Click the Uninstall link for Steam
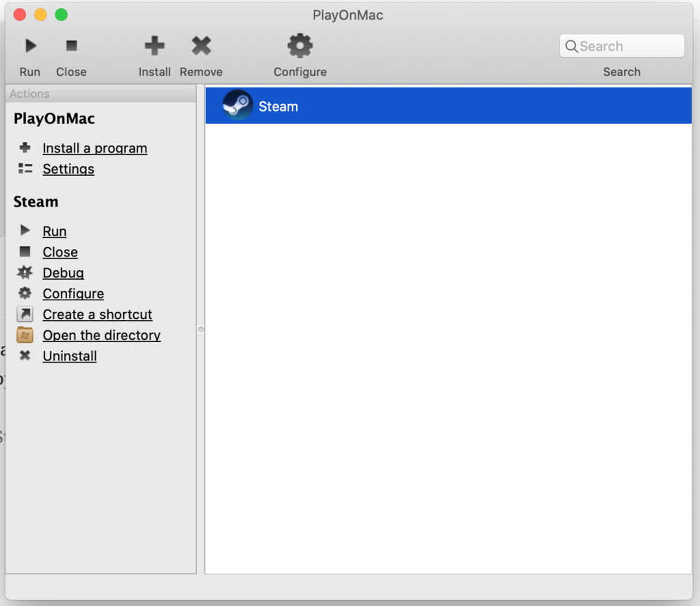 pos(70,356)
